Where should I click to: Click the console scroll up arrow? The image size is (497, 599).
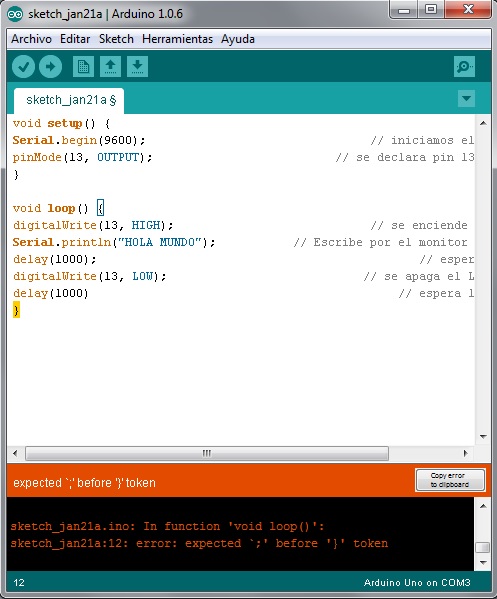[483, 506]
